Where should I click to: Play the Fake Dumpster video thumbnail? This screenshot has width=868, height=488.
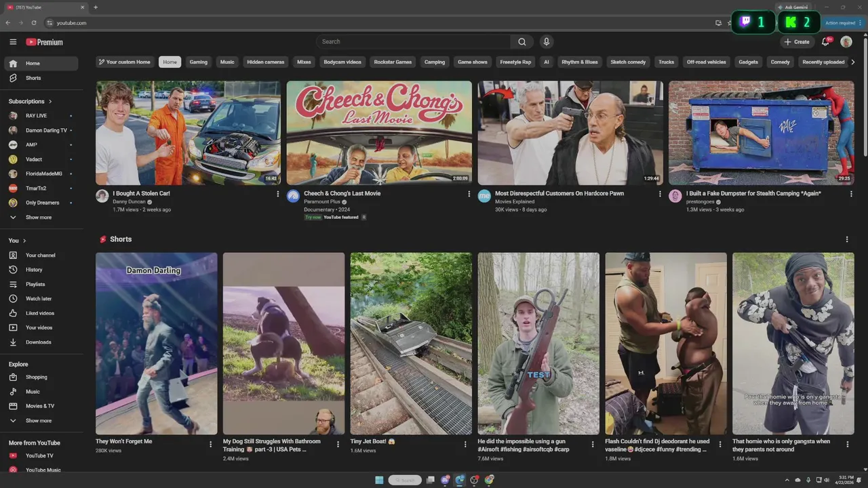coord(762,133)
